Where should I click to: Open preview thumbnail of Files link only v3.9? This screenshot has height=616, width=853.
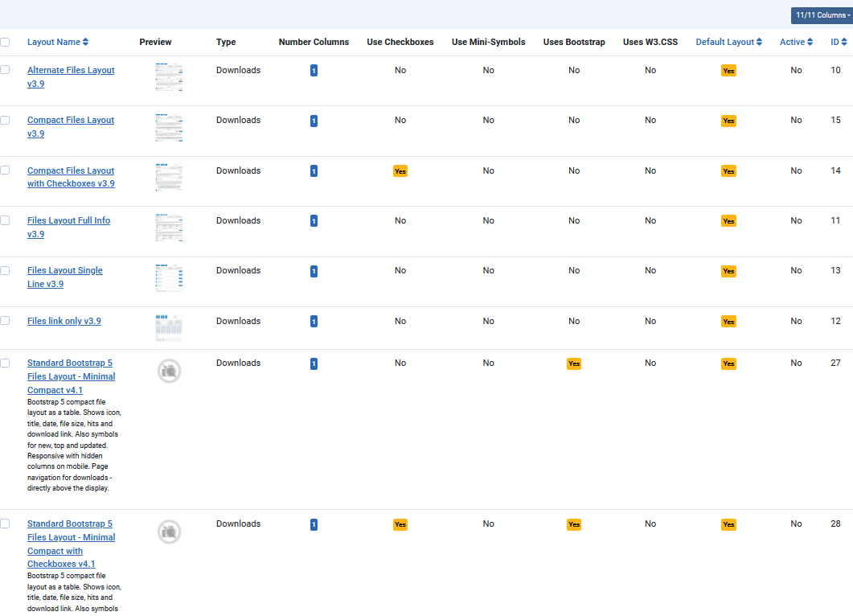click(x=169, y=327)
